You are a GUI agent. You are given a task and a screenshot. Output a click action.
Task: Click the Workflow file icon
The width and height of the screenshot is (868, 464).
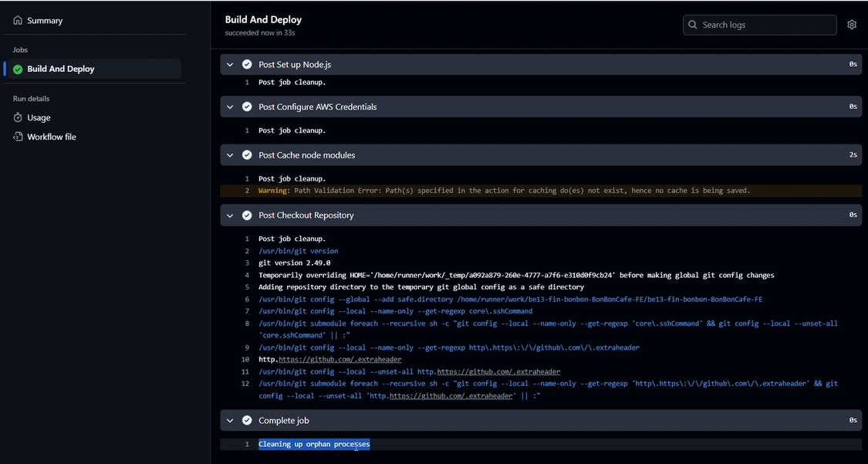point(18,137)
